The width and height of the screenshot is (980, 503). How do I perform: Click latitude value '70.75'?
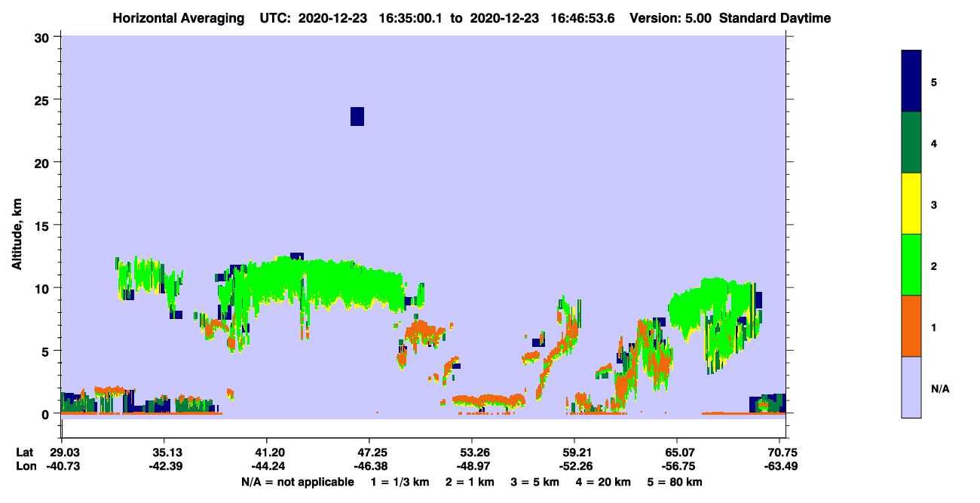click(x=782, y=452)
